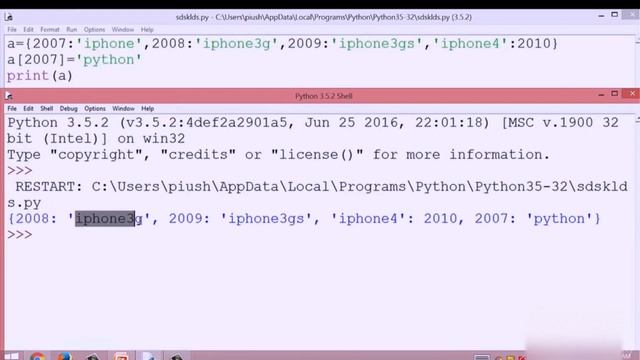Open Help menu in the editor window
This screenshot has height=360, width=640.
147,30
